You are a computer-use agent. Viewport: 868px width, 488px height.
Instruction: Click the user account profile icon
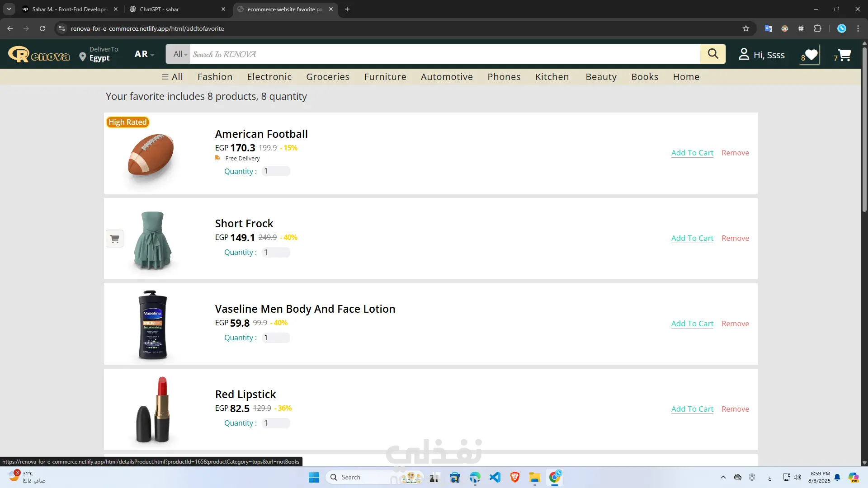[744, 54]
